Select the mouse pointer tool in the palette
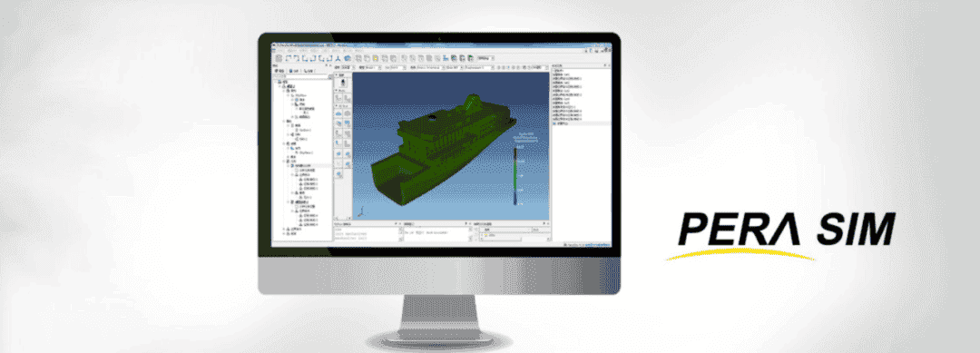 click(342, 82)
